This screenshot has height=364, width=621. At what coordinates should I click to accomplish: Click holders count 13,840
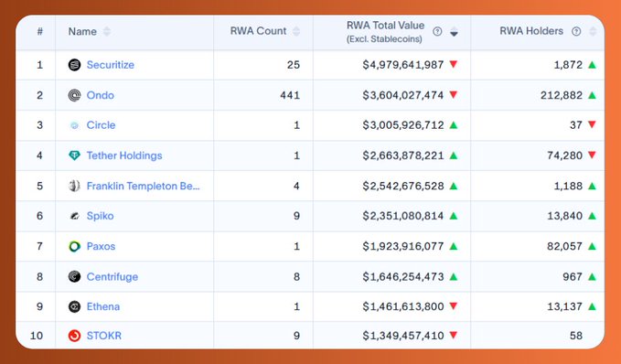pyautogui.click(x=565, y=216)
